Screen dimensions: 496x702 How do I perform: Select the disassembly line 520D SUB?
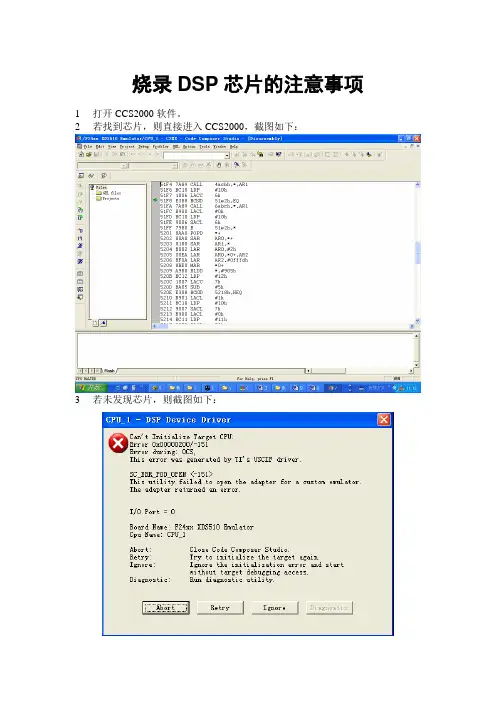192,287
